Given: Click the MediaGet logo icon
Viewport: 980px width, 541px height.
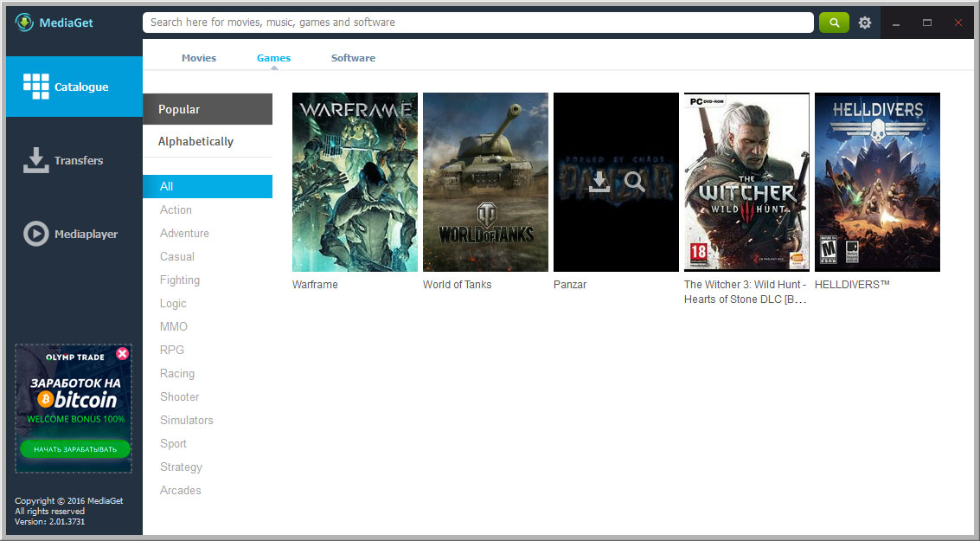Looking at the screenshot, I should [x=24, y=23].
